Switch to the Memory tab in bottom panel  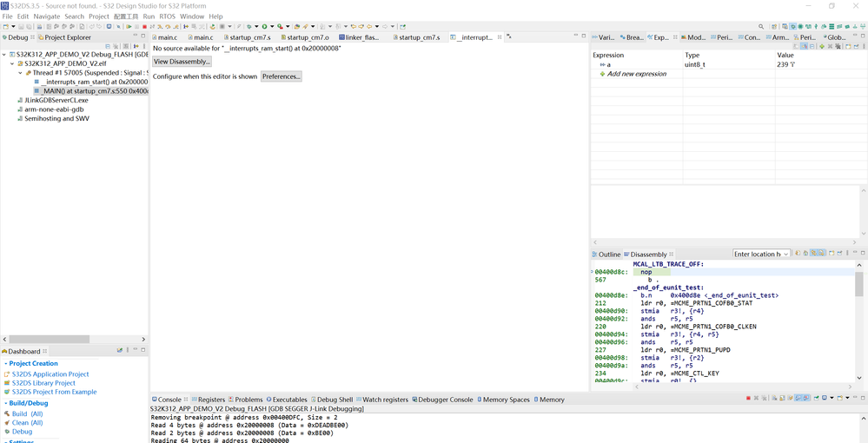(549, 400)
